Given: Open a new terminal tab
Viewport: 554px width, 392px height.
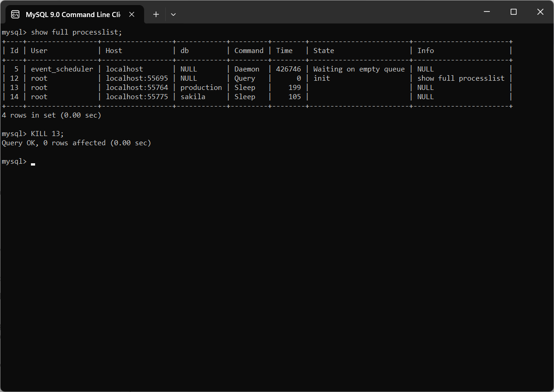Looking at the screenshot, I should click(156, 14).
